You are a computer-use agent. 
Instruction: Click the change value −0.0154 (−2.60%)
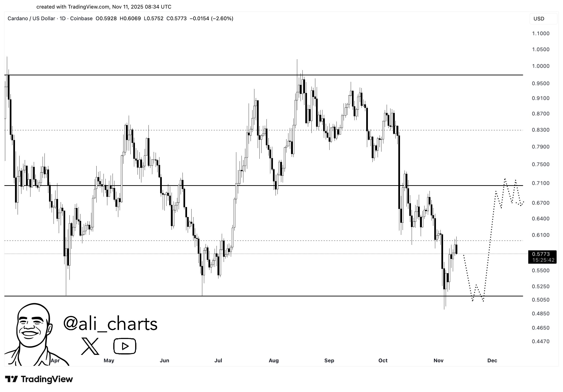211,19
